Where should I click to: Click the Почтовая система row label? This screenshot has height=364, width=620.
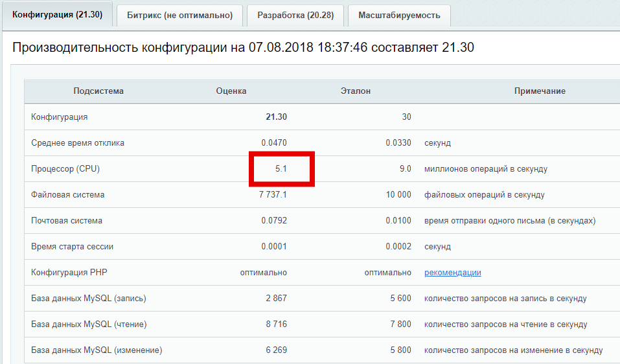pos(67,221)
